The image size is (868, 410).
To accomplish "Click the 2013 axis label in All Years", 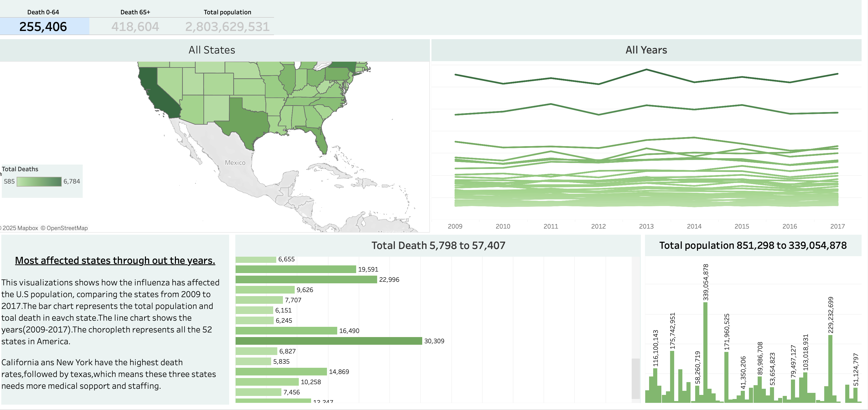I will [647, 226].
